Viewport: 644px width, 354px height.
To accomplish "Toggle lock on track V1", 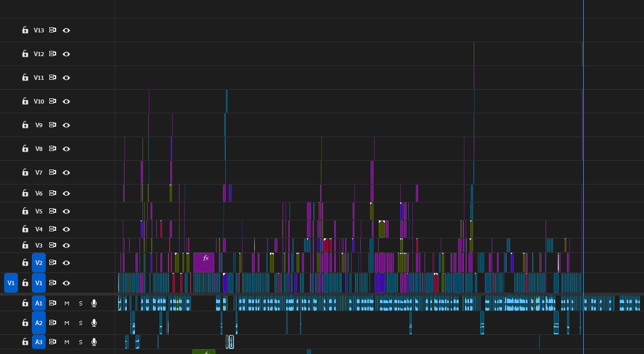I will pyautogui.click(x=25, y=283).
